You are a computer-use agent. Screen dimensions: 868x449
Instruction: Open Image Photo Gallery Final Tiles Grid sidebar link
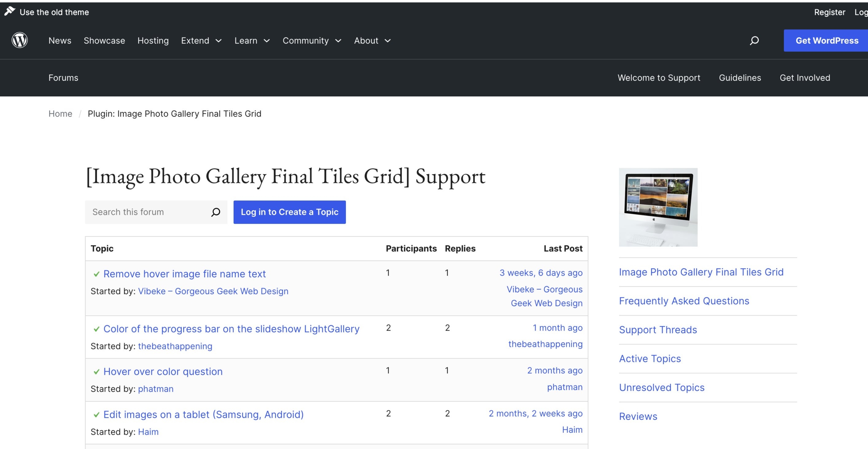701,272
